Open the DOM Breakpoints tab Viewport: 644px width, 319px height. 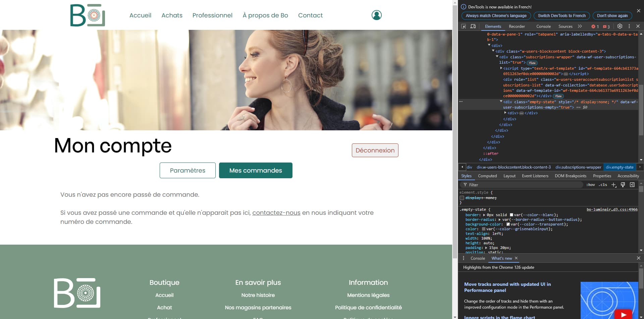pyautogui.click(x=571, y=176)
